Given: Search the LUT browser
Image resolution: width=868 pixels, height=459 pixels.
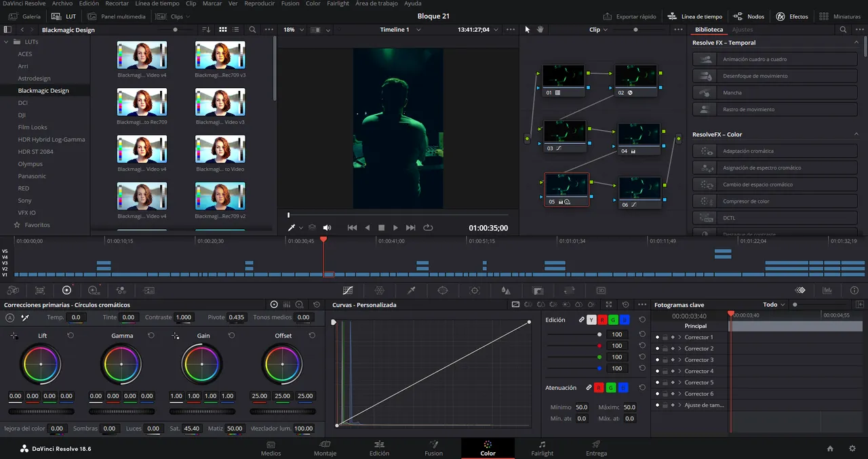Looking at the screenshot, I should [x=252, y=30].
